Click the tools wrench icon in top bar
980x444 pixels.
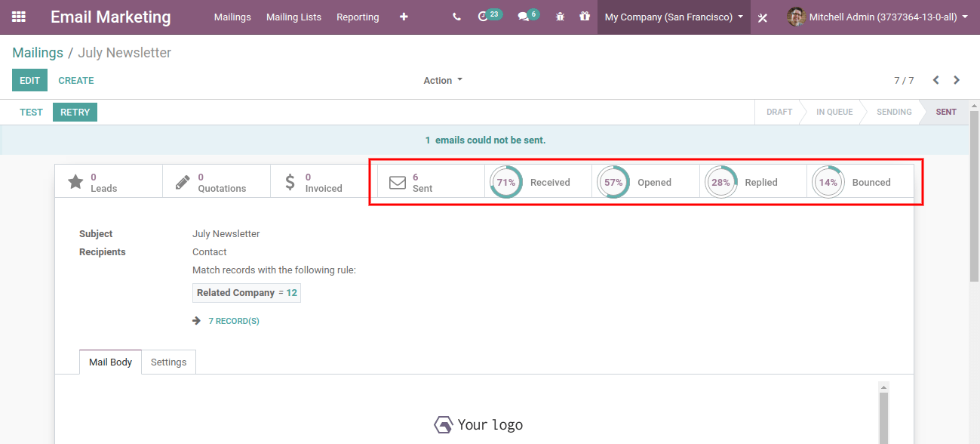click(763, 17)
